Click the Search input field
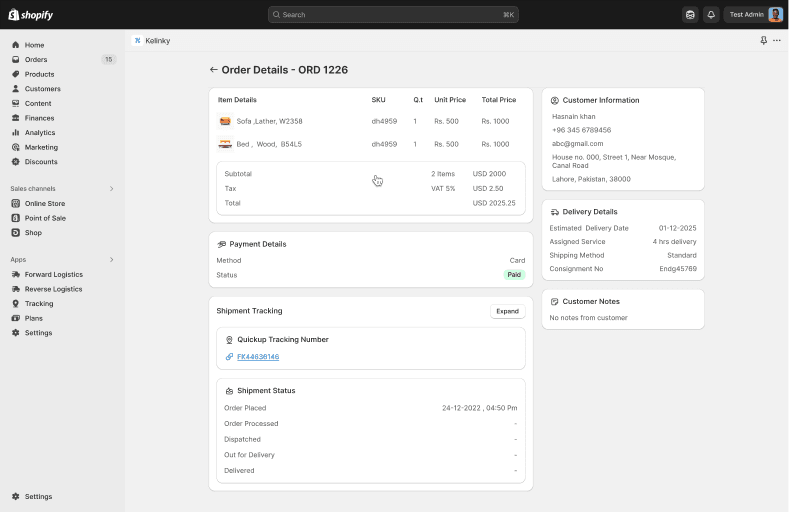789x512 pixels. (393, 15)
